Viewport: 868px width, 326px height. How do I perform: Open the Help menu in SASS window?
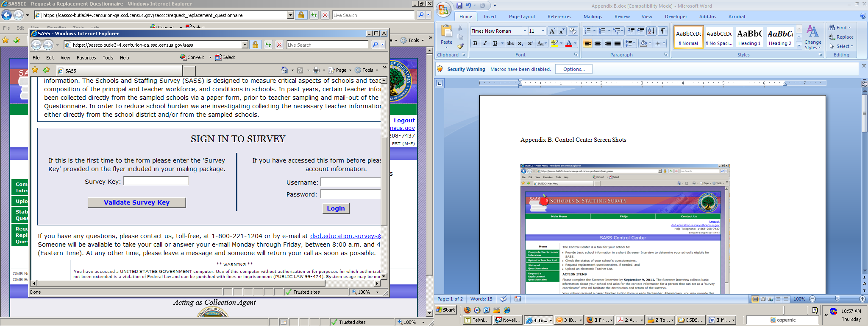(x=124, y=58)
